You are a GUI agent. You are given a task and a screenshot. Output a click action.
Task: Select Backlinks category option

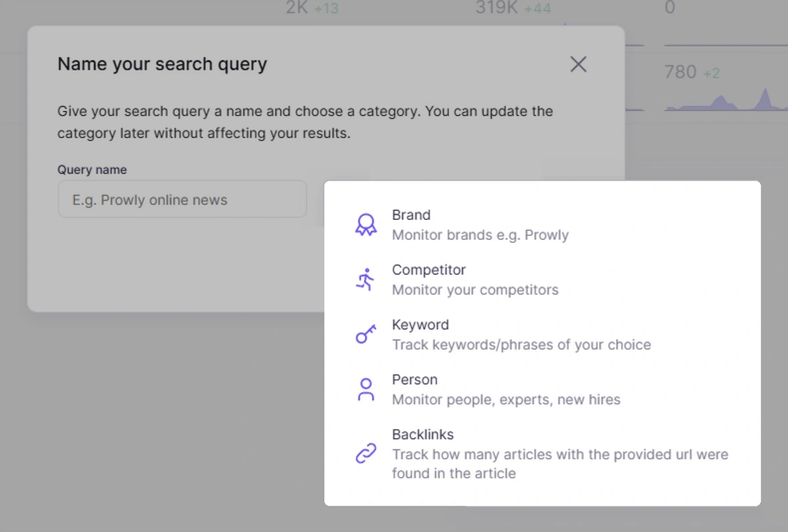(542, 454)
